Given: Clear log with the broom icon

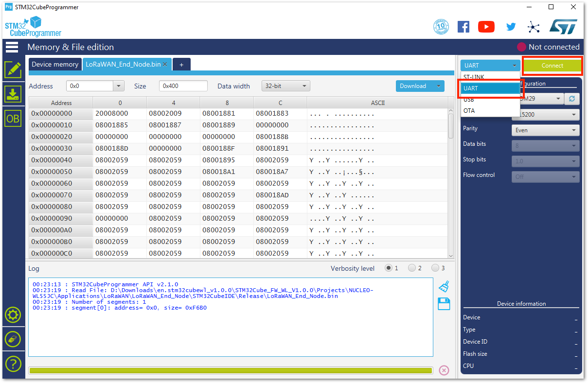Looking at the screenshot, I should click(444, 286).
